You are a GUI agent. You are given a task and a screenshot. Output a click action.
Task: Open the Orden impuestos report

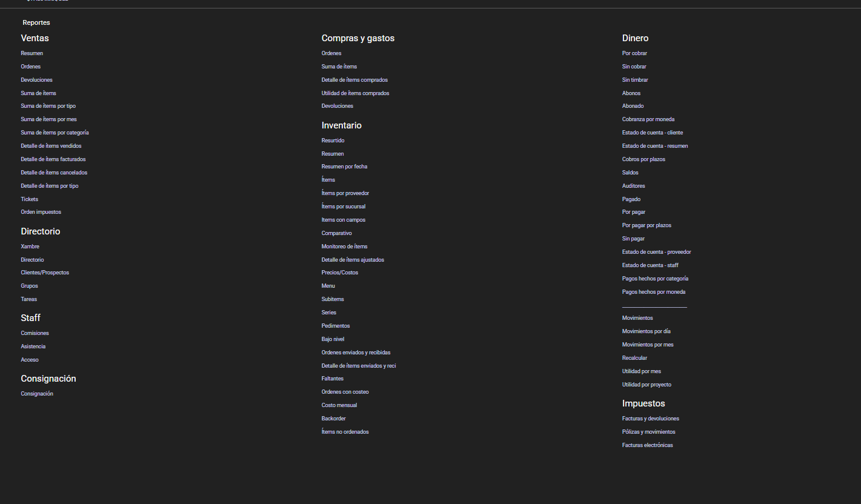pyautogui.click(x=41, y=212)
